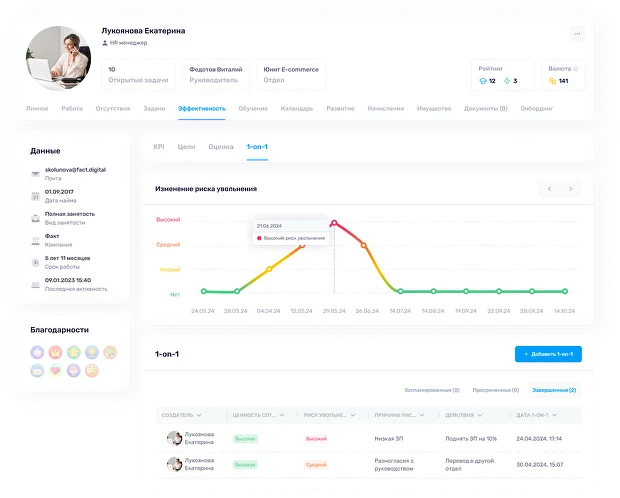Select the 1-on-1 sub-tab

(x=257, y=147)
